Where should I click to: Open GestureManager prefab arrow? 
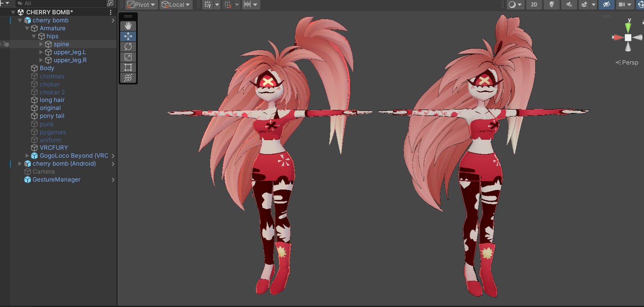pos(113,180)
